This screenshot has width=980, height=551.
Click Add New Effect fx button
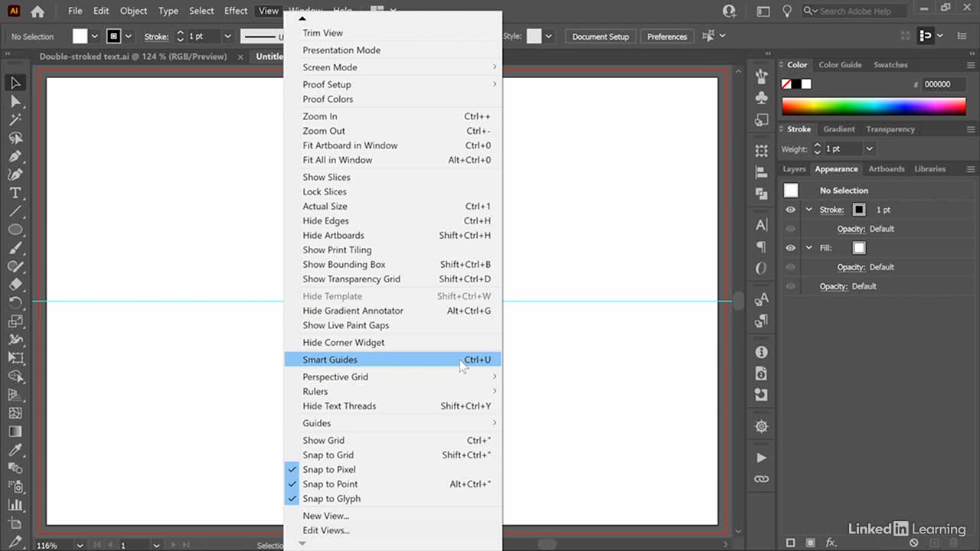pyautogui.click(x=831, y=543)
